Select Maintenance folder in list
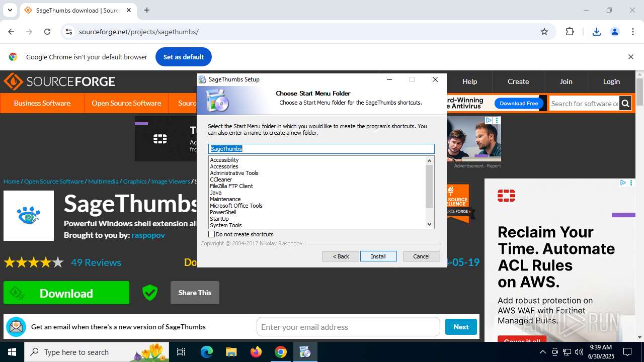 click(225, 199)
